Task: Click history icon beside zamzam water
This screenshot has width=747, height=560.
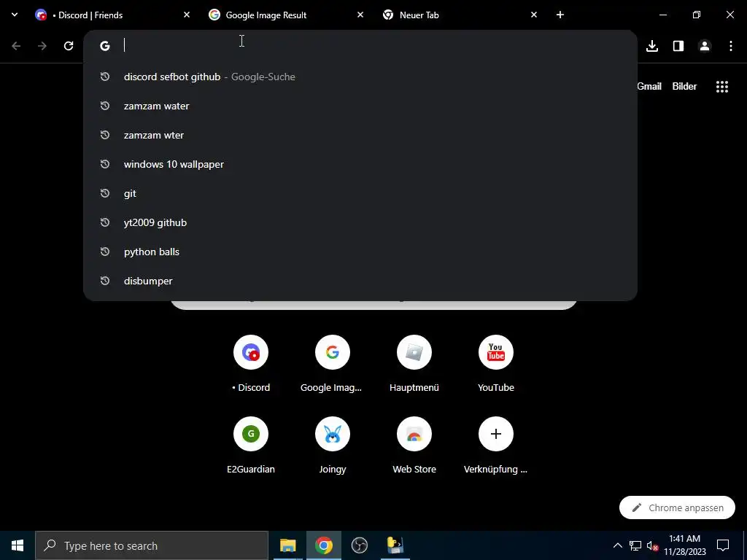Action: click(x=105, y=106)
